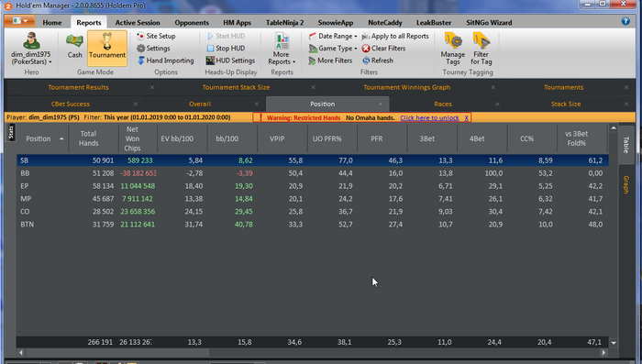Open the Stats side panel toggle
642x364 pixels.
pos(11,132)
